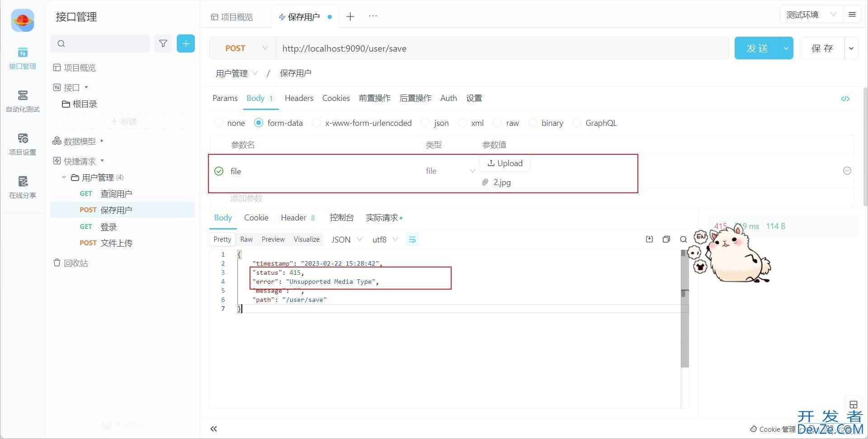Open the 保存 button dropdown arrow

(851, 48)
